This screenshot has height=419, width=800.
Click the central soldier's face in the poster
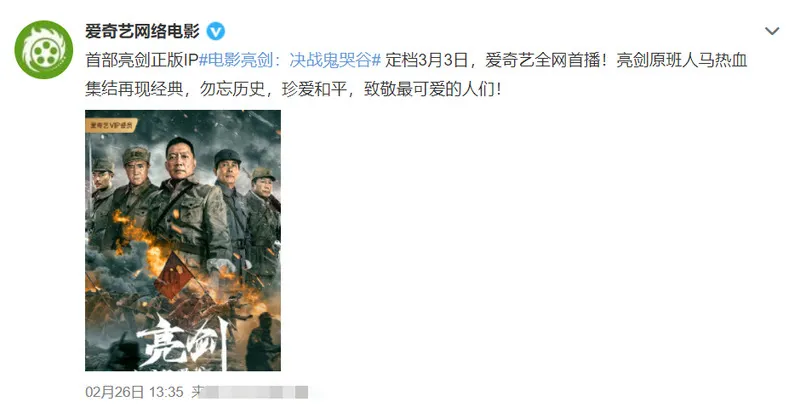pyautogui.click(x=180, y=159)
